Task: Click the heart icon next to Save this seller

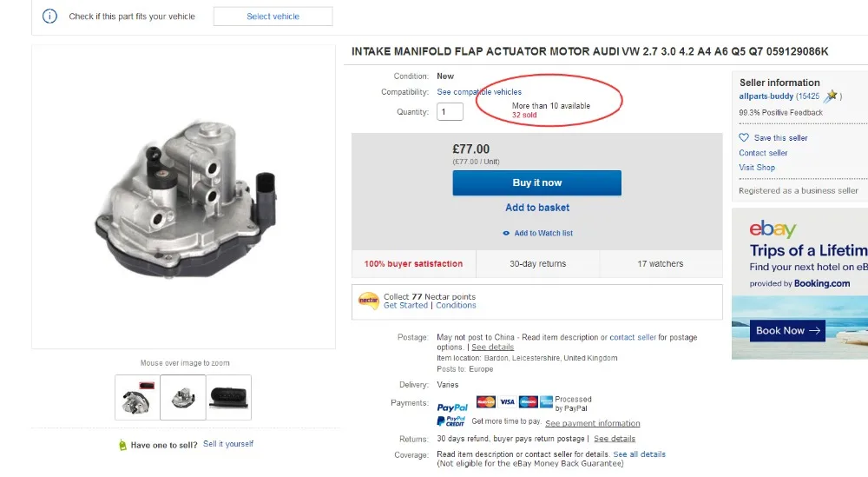Action: [744, 137]
